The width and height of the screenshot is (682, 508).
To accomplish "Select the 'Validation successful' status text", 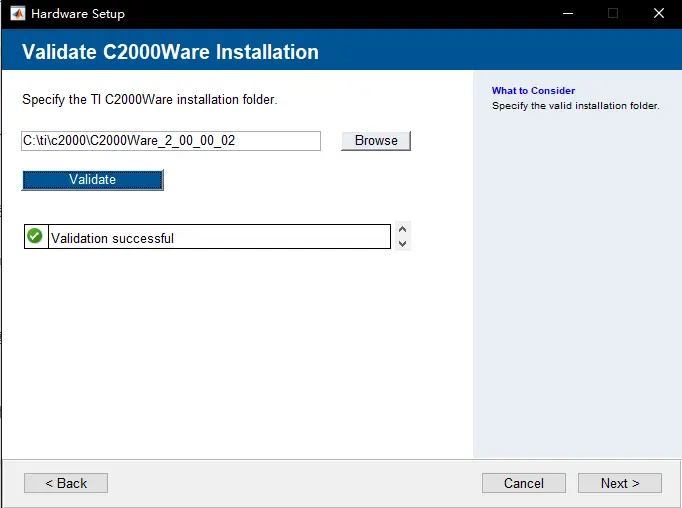I will [112, 238].
